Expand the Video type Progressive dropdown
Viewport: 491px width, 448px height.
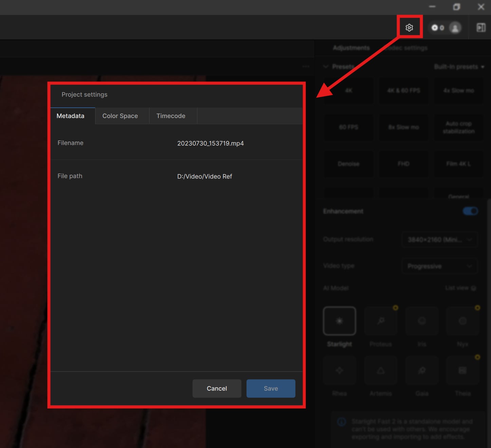[x=439, y=266]
